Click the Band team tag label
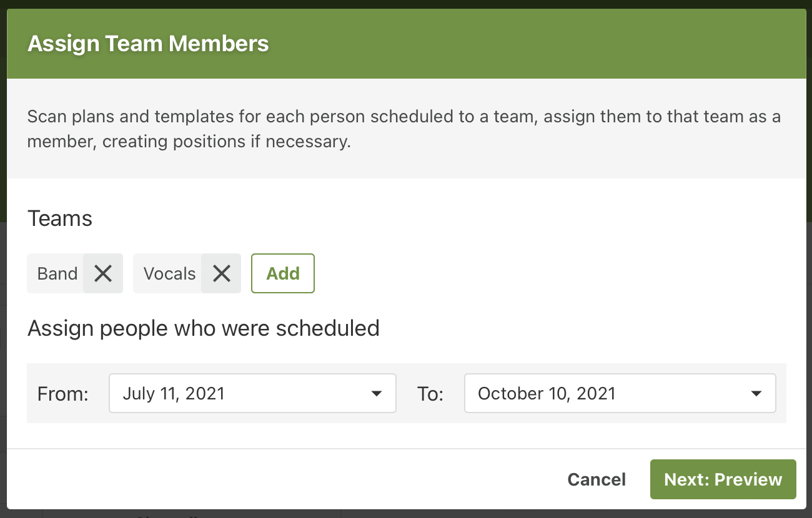 [x=57, y=273]
